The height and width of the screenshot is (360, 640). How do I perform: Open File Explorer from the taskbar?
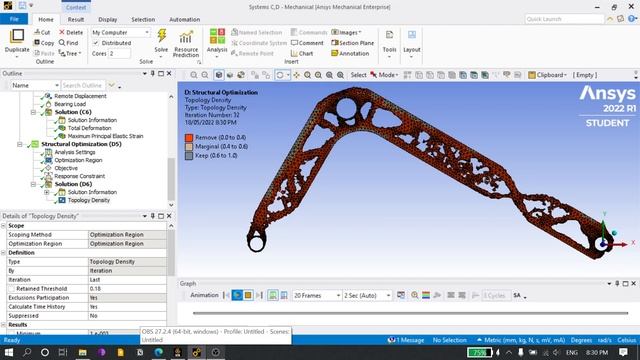point(82,352)
